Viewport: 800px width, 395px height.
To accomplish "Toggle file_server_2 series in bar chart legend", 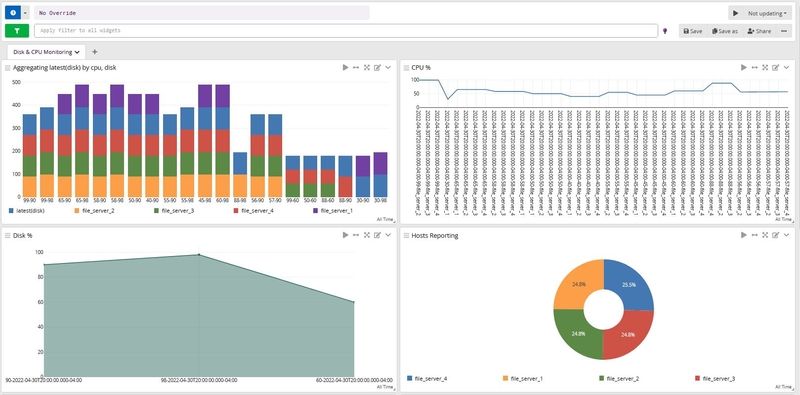I will pyautogui.click(x=94, y=210).
